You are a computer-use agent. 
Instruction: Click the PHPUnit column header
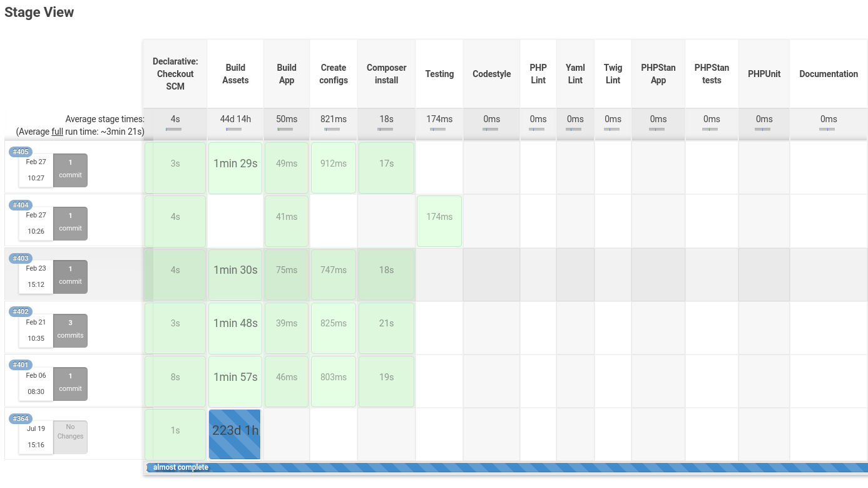[763, 74]
